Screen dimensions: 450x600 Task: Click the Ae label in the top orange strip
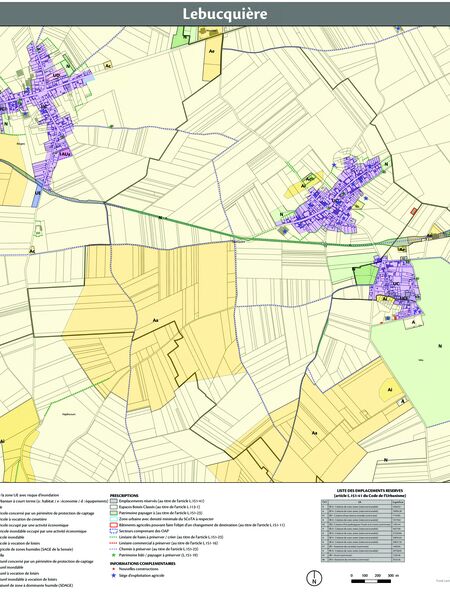pyautogui.click(x=212, y=51)
